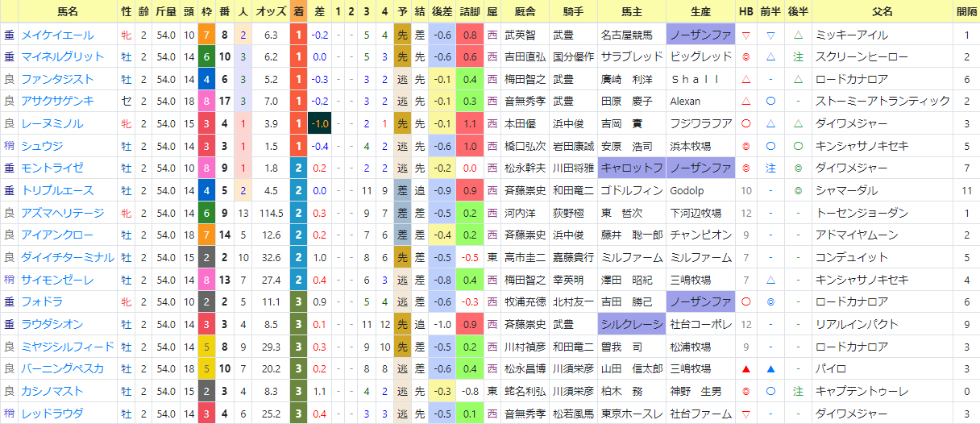Open horse link バーニングペスカ
This screenshot has height=424, width=980.
click(x=62, y=368)
